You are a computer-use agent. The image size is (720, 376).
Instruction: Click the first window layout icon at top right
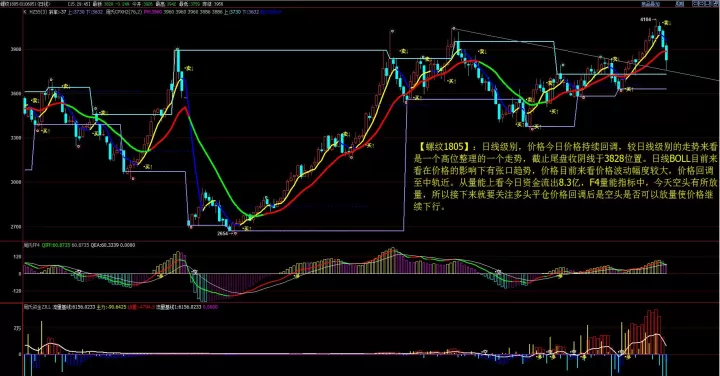click(x=695, y=4)
